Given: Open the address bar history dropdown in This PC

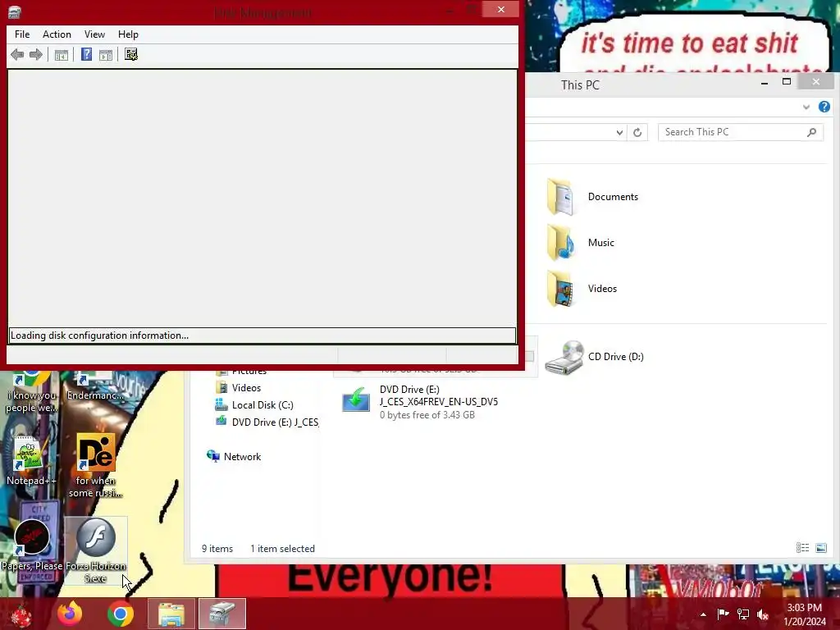Looking at the screenshot, I should coord(619,132).
